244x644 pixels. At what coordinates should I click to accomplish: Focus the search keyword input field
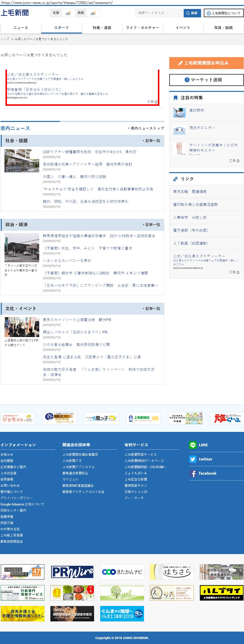(159, 13)
